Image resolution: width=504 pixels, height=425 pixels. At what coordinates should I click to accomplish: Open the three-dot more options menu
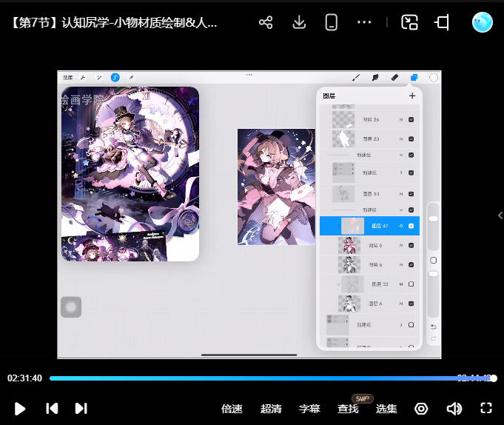364,22
